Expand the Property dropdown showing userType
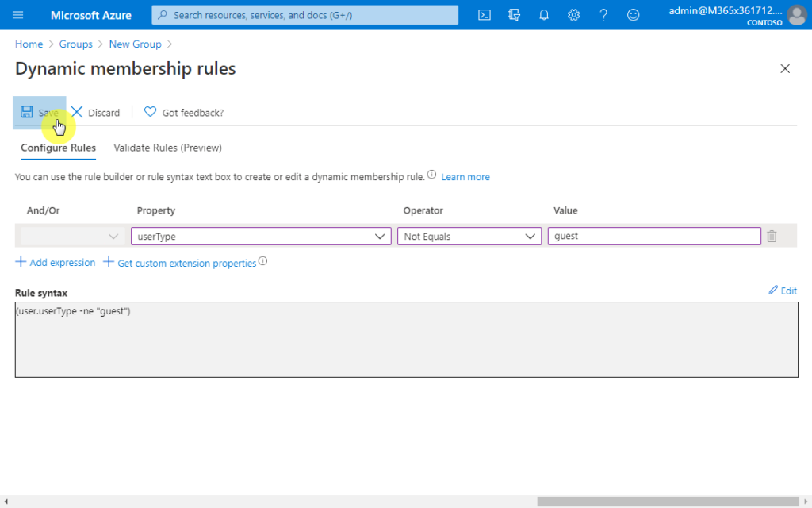 point(261,236)
